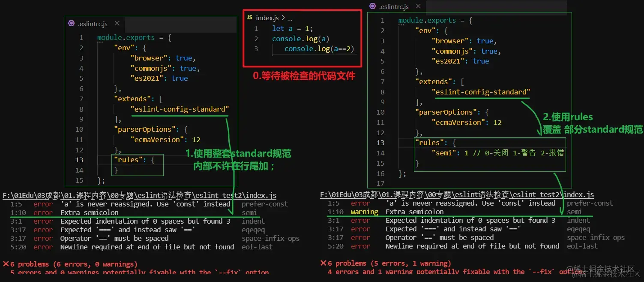This screenshot has height=282, width=644.
Task: Select the right .eslintrc.js editor tab
Action: pyautogui.click(x=396, y=6)
